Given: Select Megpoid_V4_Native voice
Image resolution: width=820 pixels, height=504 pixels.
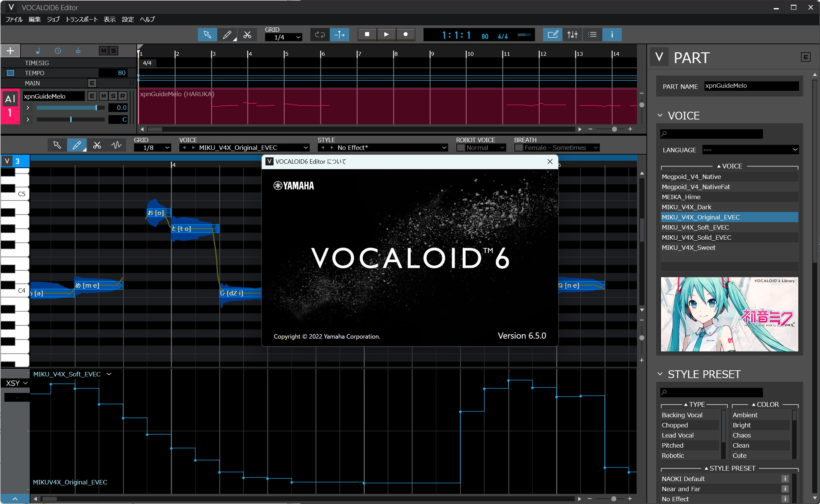Looking at the screenshot, I should pyautogui.click(x=729, y=177).
